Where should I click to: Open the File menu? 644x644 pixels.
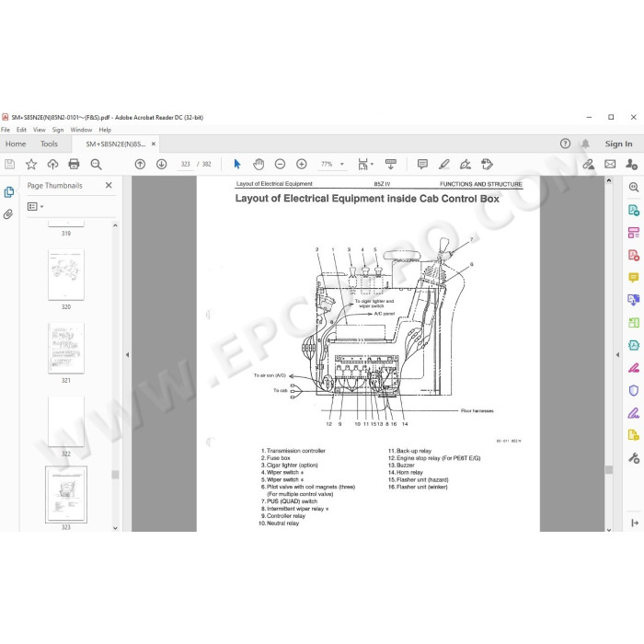point(6,130)
